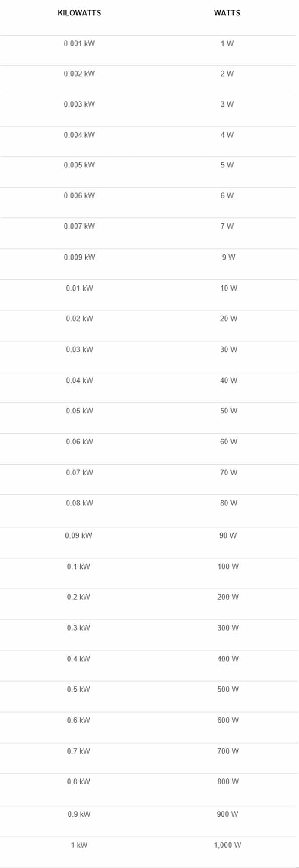Image resolution: width=299 pixels, height=868 pixels.
Task: Select the 0.001 kW cell
Action: click(x=79, y=43)
